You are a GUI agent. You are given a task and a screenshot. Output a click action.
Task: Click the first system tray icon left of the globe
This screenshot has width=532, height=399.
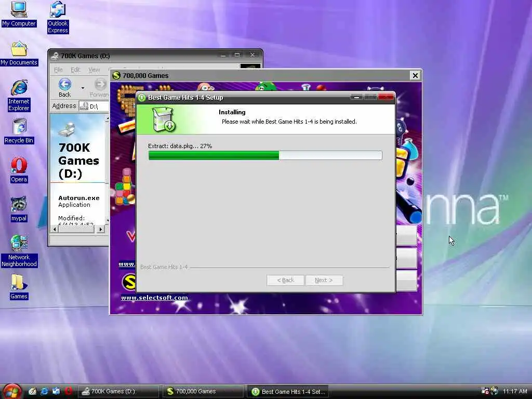click(485, 391)
